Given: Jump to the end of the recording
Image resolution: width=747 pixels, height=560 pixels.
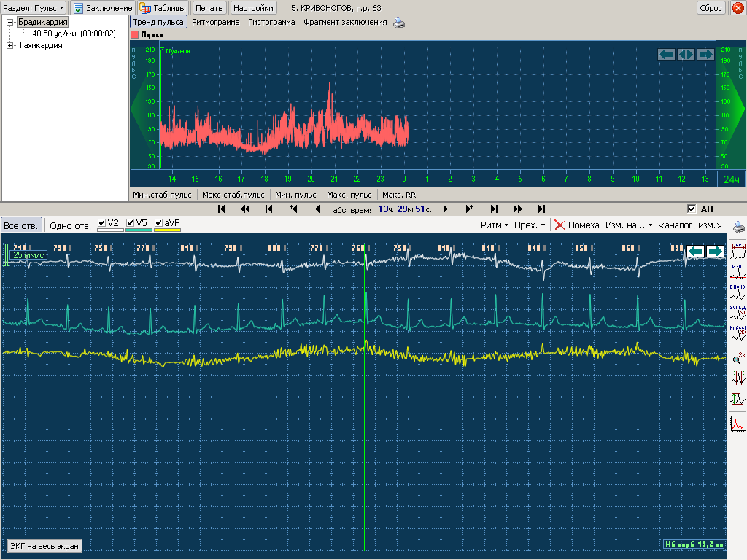Looking at the screenshot, I should (542, 209).
